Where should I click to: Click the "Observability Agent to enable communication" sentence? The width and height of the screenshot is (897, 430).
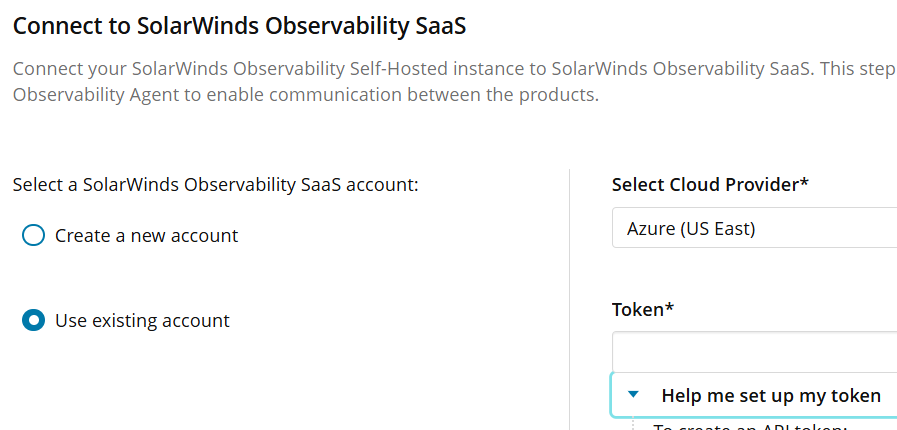(305, 96)
